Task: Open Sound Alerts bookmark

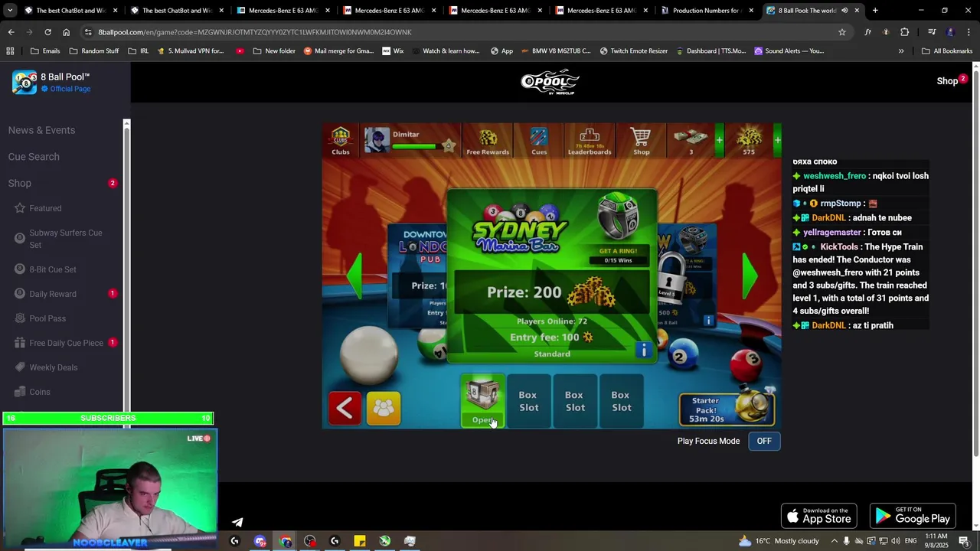Action: click(x=789, y=51)
